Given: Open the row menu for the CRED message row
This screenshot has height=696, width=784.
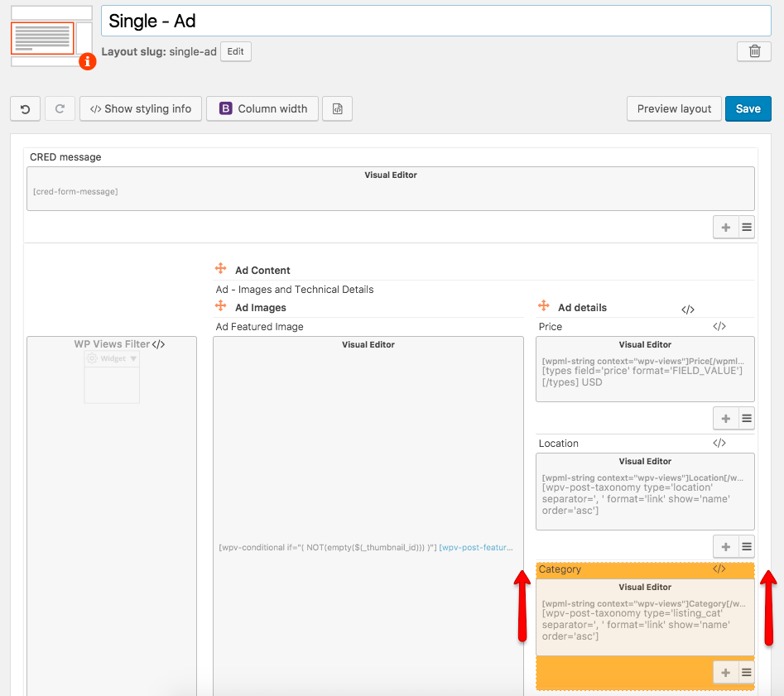Looking at the screenshot, I should click(x=747, y=228).
